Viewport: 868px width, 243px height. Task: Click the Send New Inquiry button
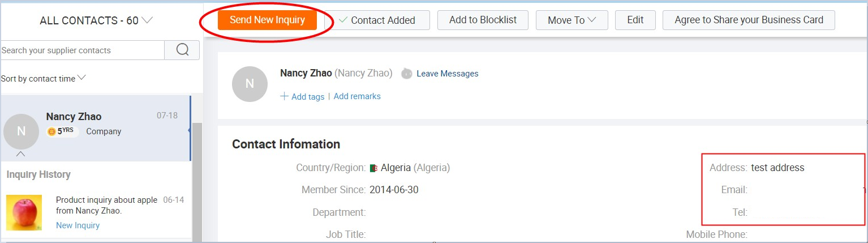[267, 20]
